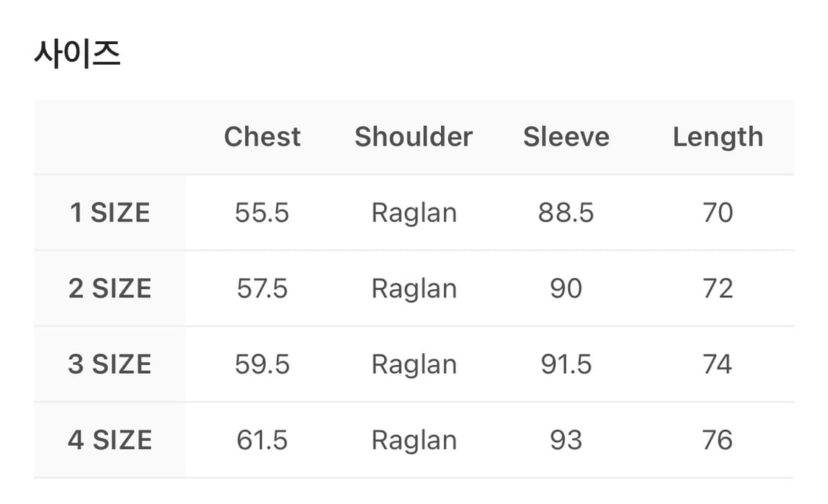
Task: Click the 91.5 sleeve measurement
Action: point(566,364)
